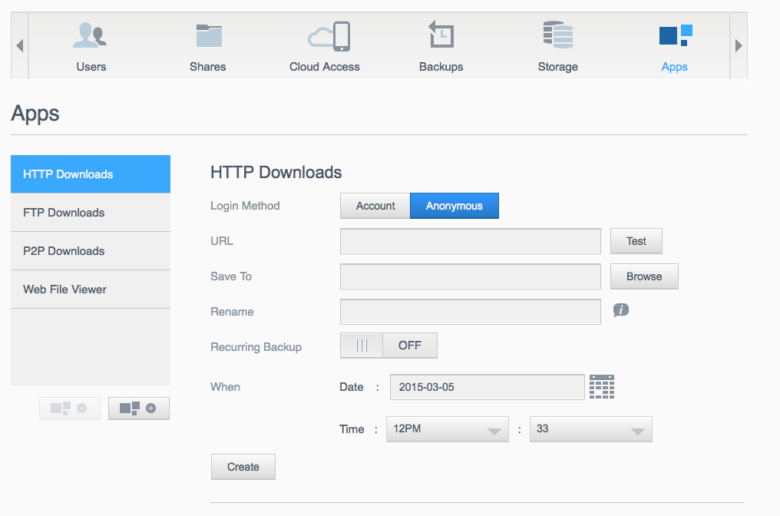Open the Shares folder icon
This screenshot has width=780, height=516.
(209, 35)
